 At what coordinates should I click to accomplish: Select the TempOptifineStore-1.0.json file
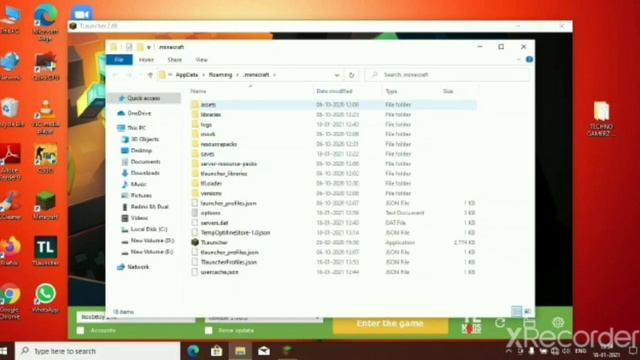coord(236,233)
